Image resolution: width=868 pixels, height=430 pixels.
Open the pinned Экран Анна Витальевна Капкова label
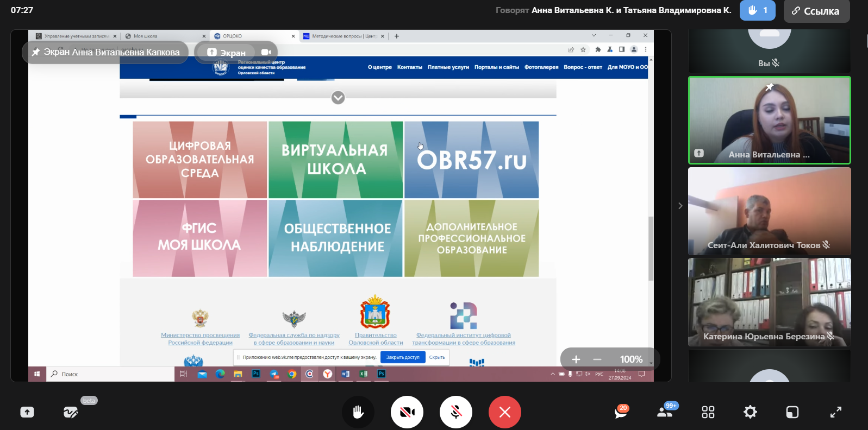[105, 52]
